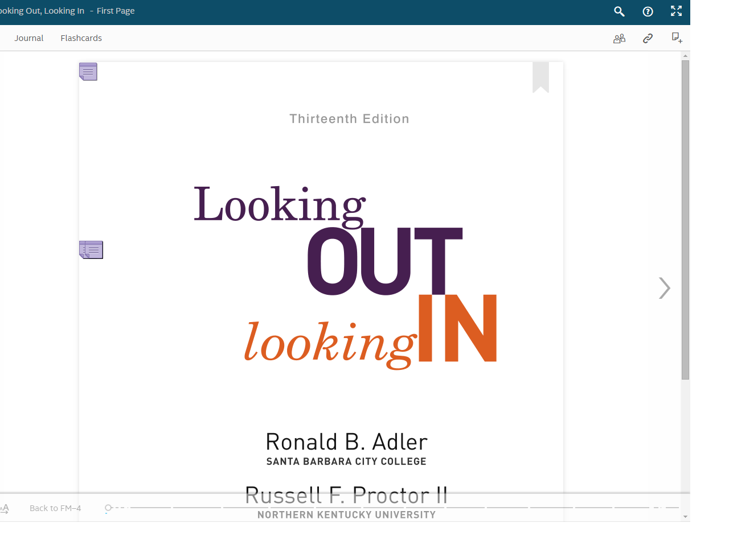
Task: Add a new note icon
Action: (x=677, y=38)
